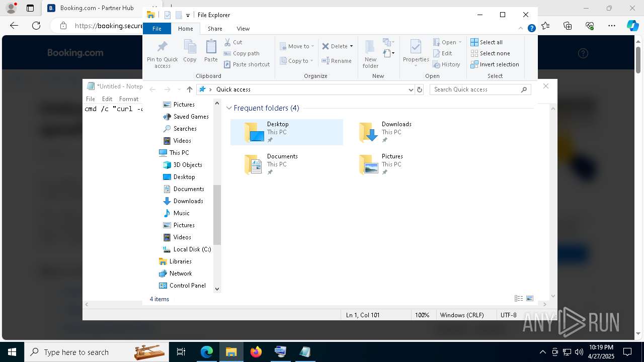Open the Open button dropdown arrow
The image size is (644, 362).
460,42
